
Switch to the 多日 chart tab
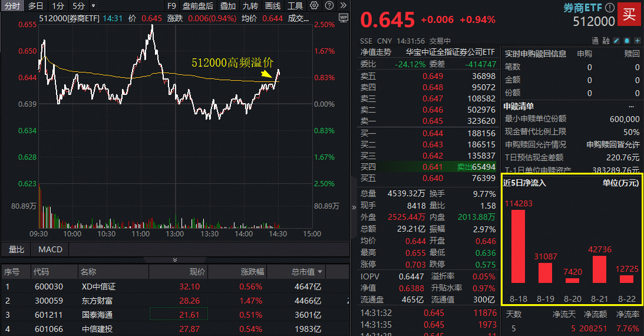(x=35, y=6)
